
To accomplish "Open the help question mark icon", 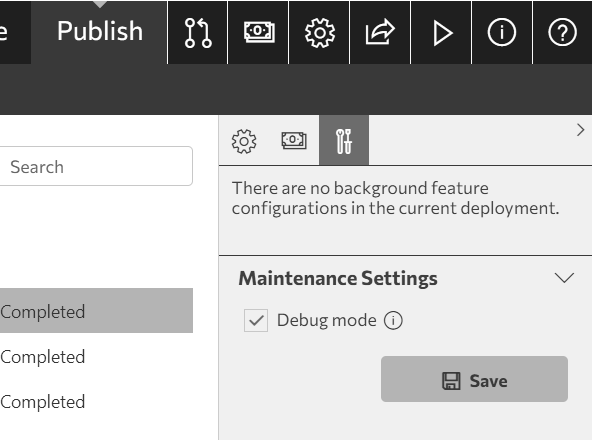I will point(563,33).
